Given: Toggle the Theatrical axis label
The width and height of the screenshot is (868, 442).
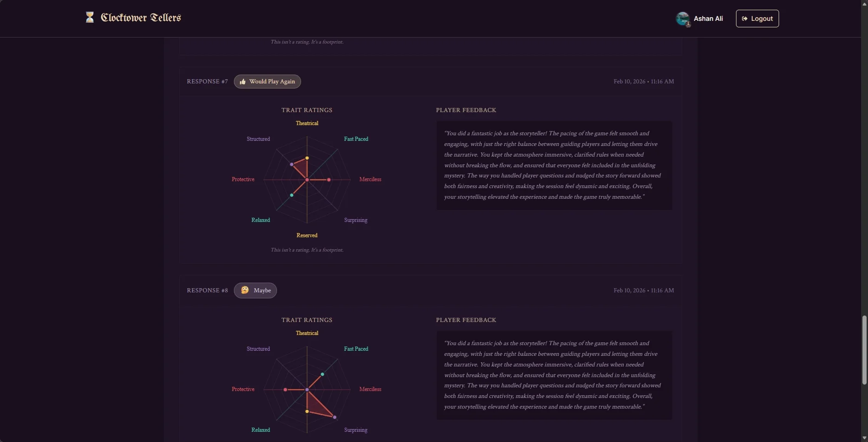Looking at the screenshot, I should pyautogui.click(x=307, y=123).
